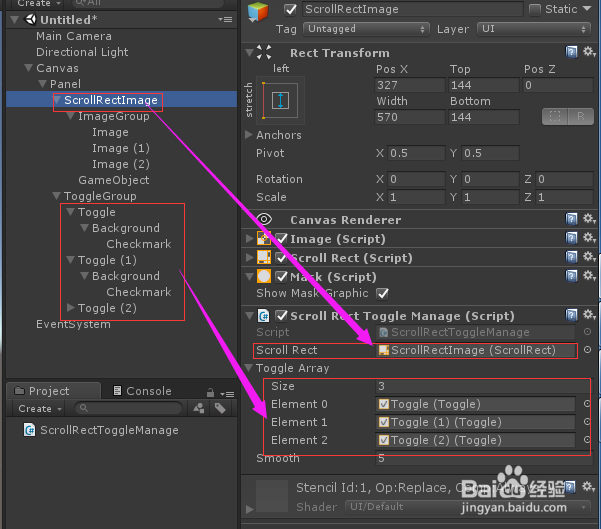Open Canvas Renderer gear menu

589,219
